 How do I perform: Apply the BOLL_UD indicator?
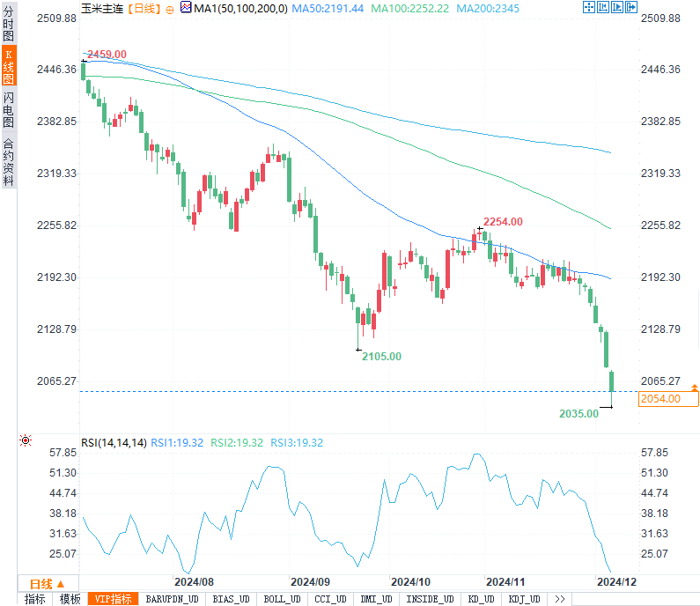click(282, 599)
